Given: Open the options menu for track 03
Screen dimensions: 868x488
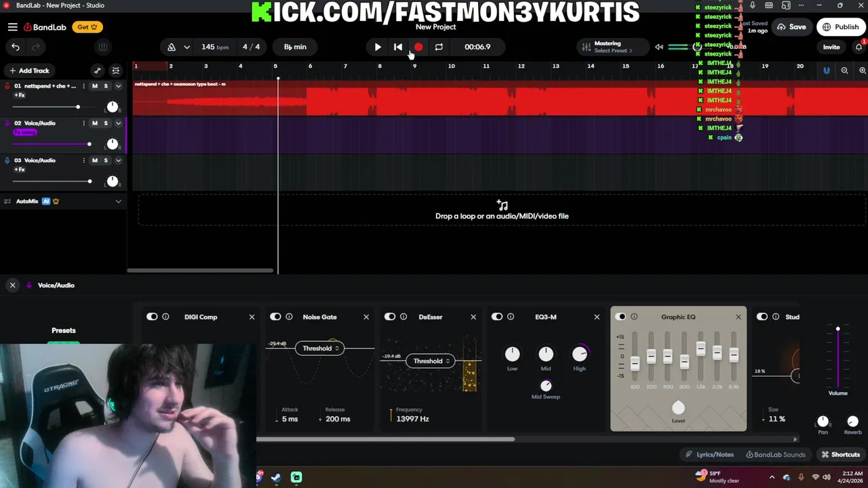Looking at the screenshot, I should [x=84, y=161].
